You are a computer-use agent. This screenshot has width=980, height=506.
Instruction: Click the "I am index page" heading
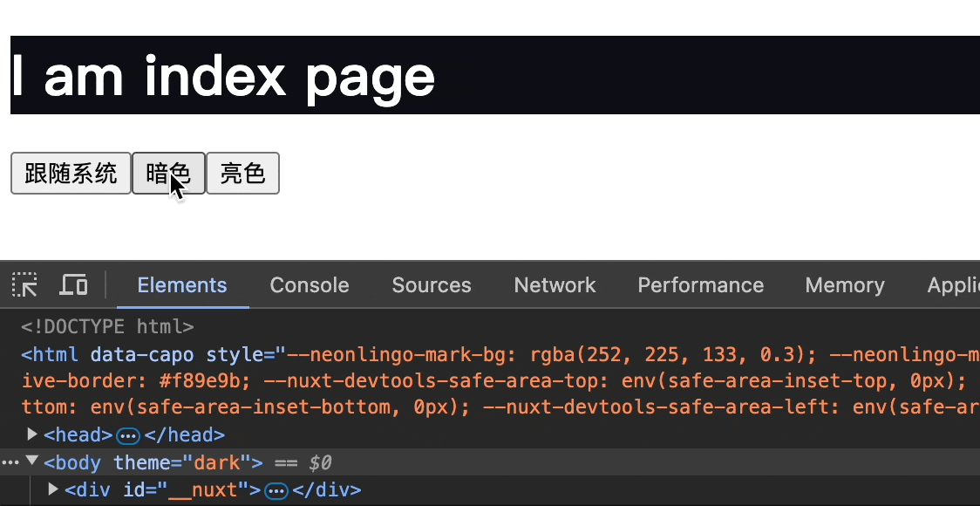(223, 76)
